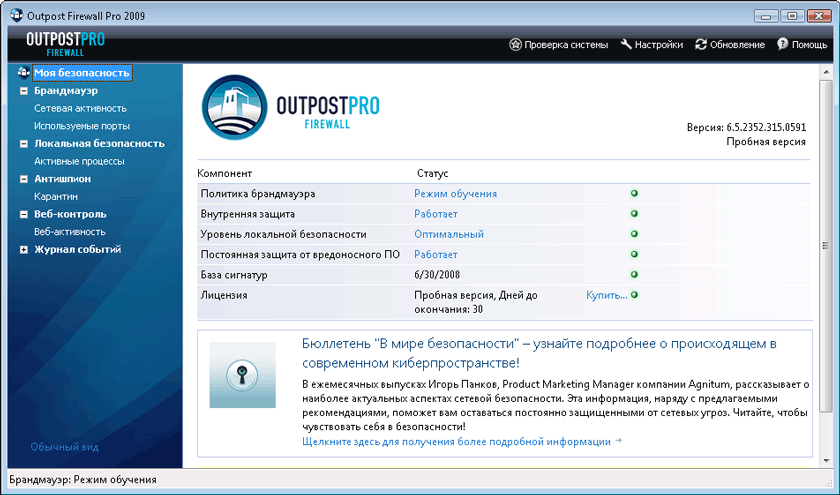The width and height of the screenshot is (840, 495).
Task: Click the Версия: 6.5.2352.315.0591 text
Action: pyautogui.click(x=746, y=128)
